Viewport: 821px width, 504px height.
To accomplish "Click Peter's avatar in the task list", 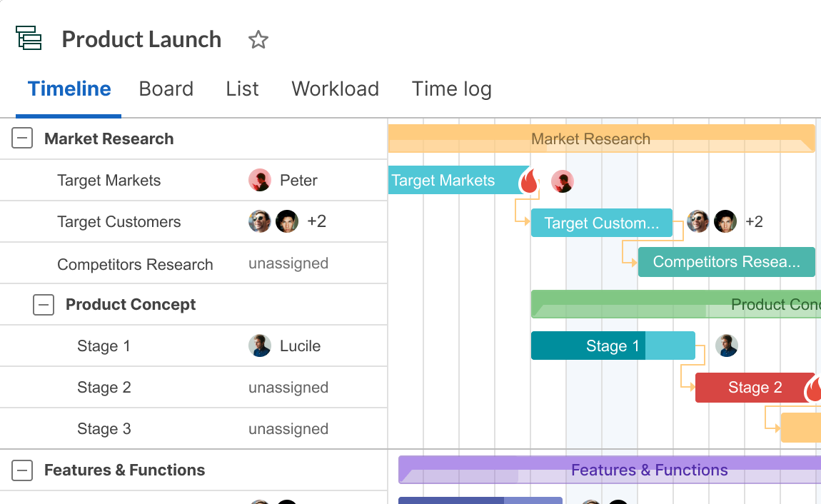I will pyautogui.click(x=260, y=181).
